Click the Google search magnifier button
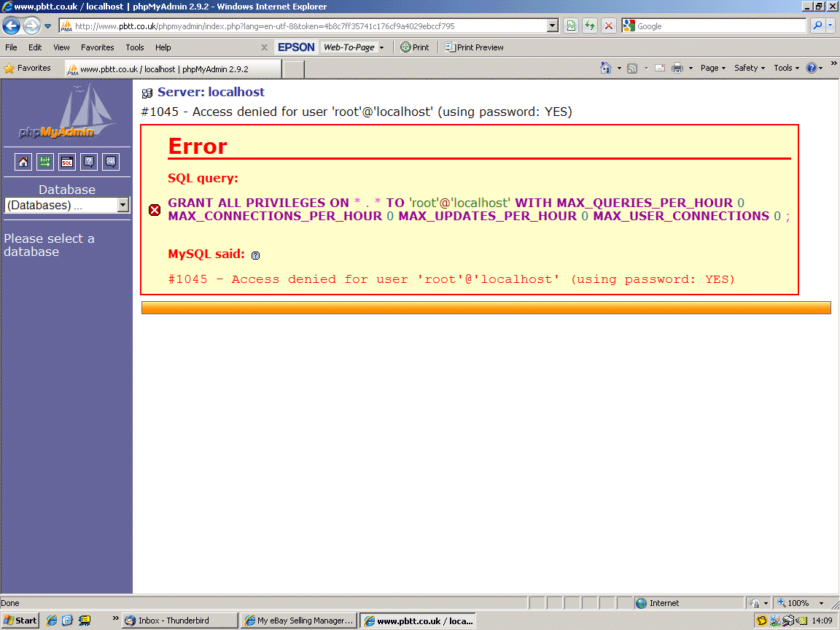This screenshot has width=840, height=630. [x=817, y=26]
